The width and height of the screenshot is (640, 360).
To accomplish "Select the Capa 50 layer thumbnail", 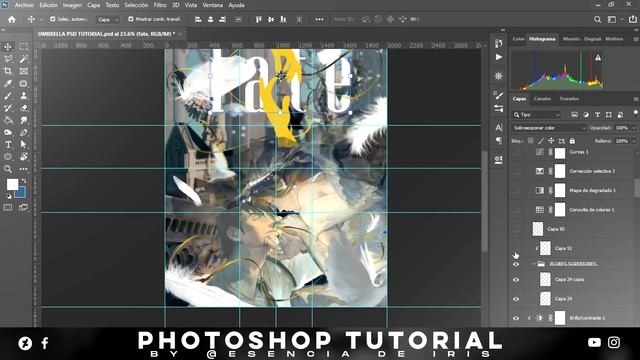I will [x=538, y=229].
